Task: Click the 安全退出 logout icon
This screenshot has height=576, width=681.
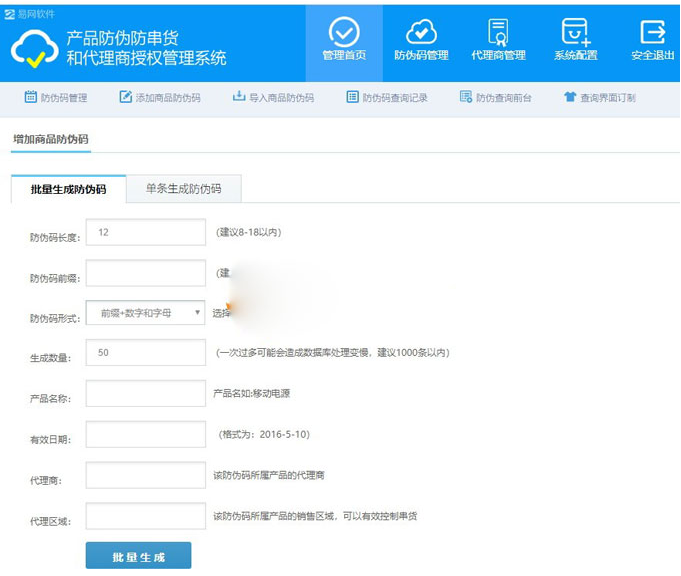Action: (652, 30)
